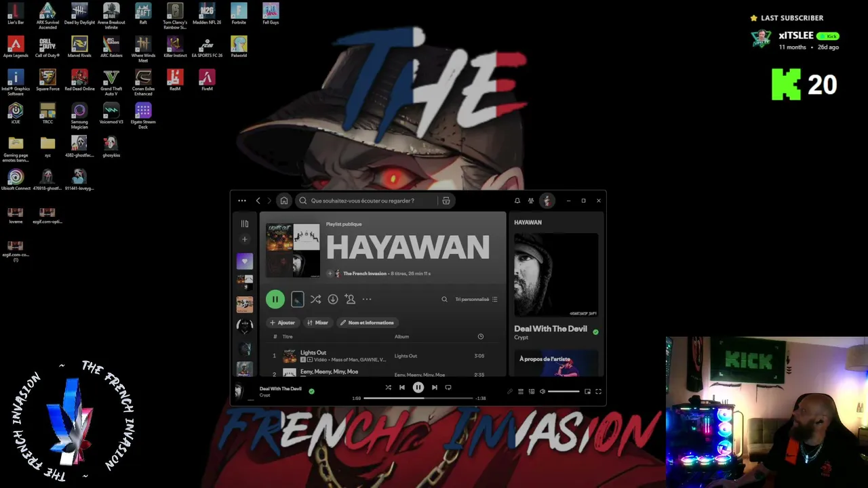Open the Browse icon in search bar

click(x=446, y=201)
